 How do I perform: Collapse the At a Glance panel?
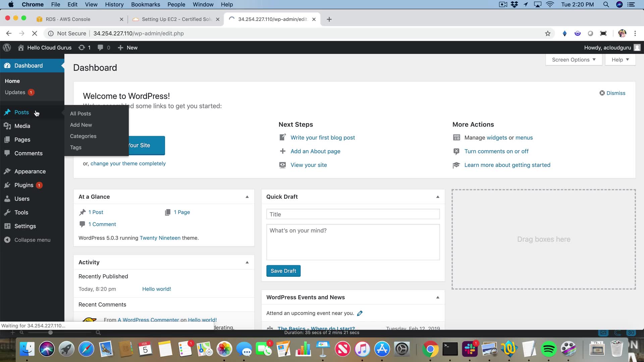pos(247,197)
